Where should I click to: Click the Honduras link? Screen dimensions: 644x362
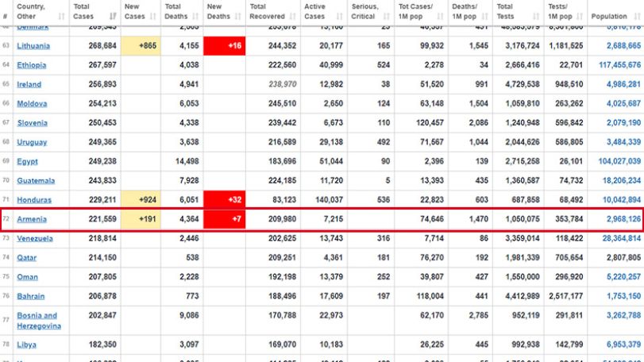34,200
